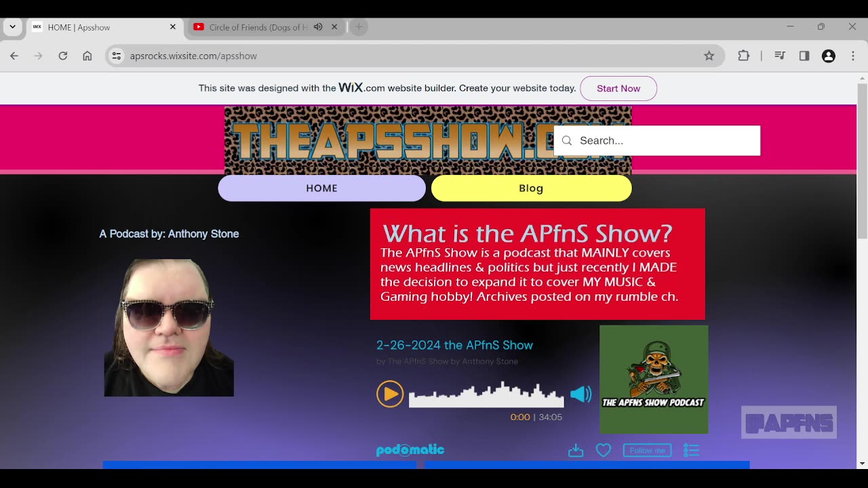Like the episode with the heart icon

point(604,450)
